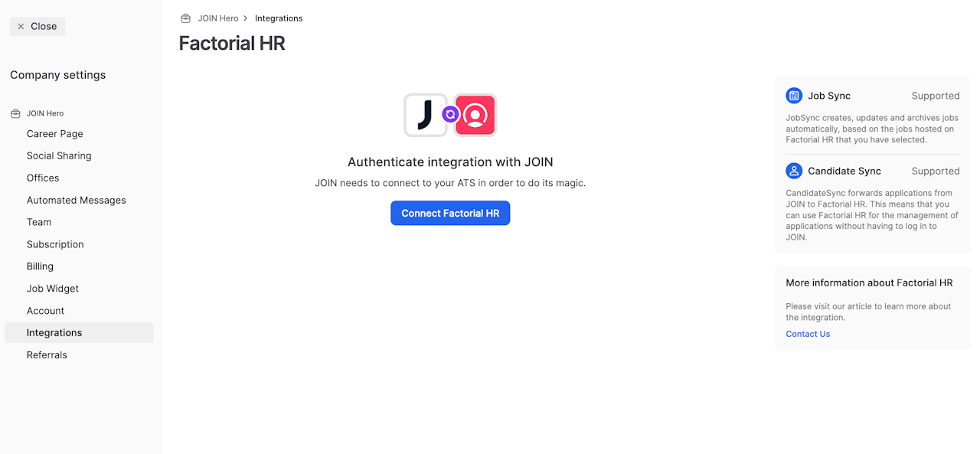Click the Supported status beside Job Sync
This screenshot has width=980, height=454.
[936, 96]
